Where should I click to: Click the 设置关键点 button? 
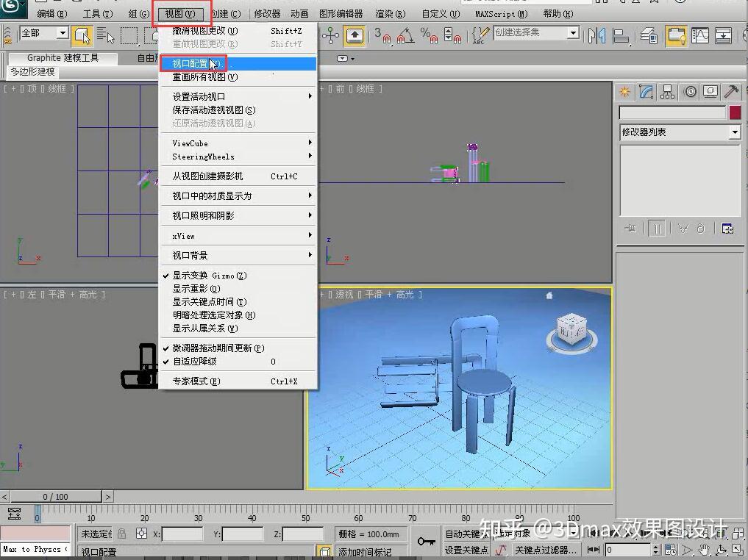[x=467, y=550]
